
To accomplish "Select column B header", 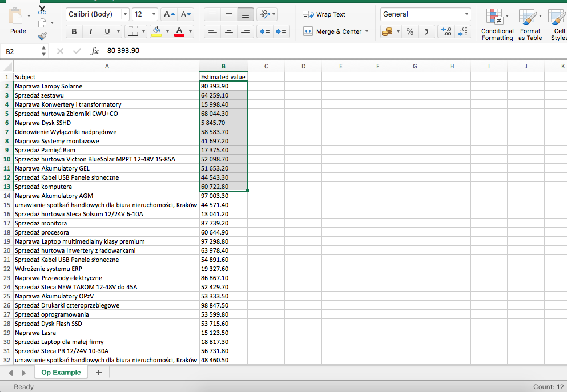I will 223,67.
